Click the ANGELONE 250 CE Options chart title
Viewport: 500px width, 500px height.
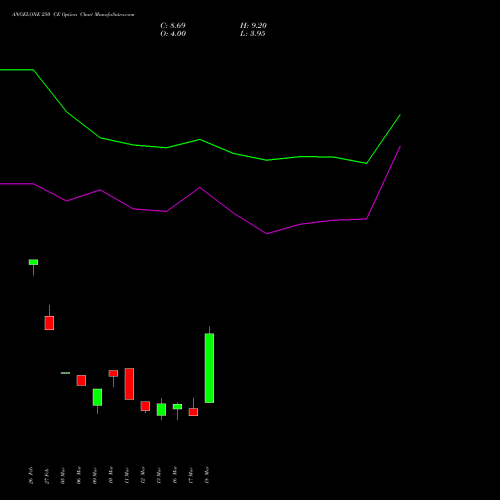[73, 15]
